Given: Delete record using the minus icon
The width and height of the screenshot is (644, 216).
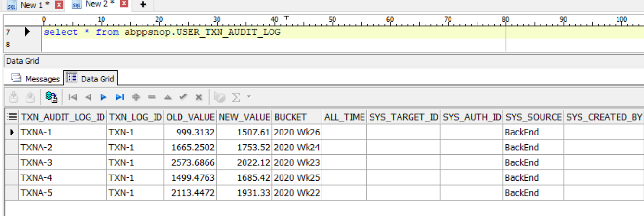Looking at the screenshot, I should point(152,97).
